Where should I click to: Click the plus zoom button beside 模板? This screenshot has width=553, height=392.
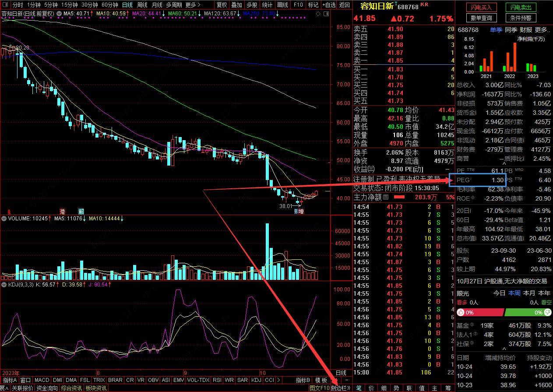pyautogui.click(x=336, y=380)
